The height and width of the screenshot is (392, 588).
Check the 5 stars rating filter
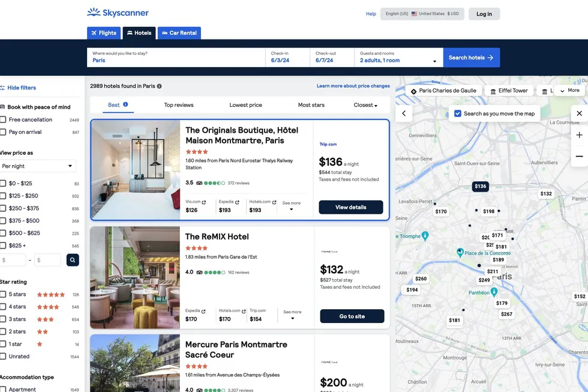click(3, 295)
